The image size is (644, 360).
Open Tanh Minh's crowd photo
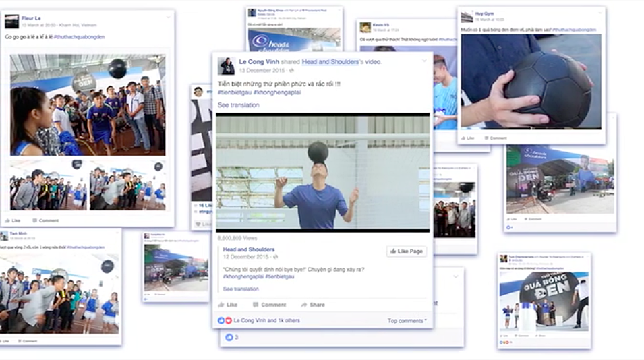[x=59, y=293]
